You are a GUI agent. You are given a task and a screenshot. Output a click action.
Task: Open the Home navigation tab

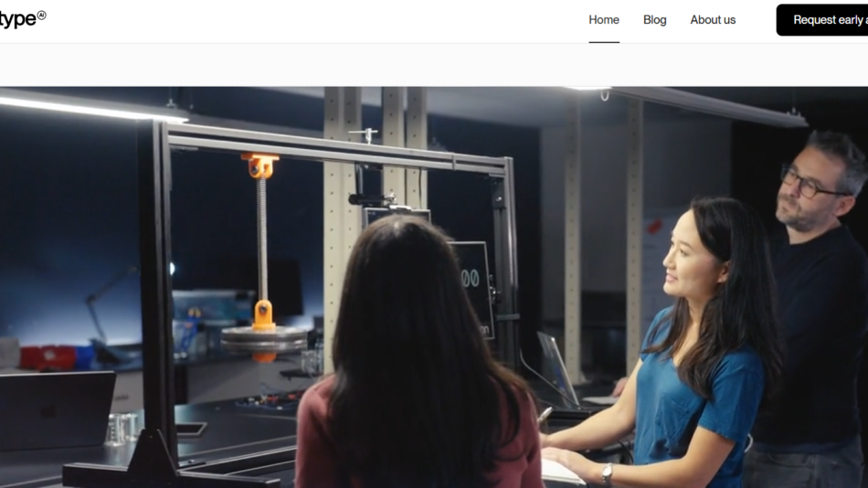pyautogui.click(x=603, y=20)
